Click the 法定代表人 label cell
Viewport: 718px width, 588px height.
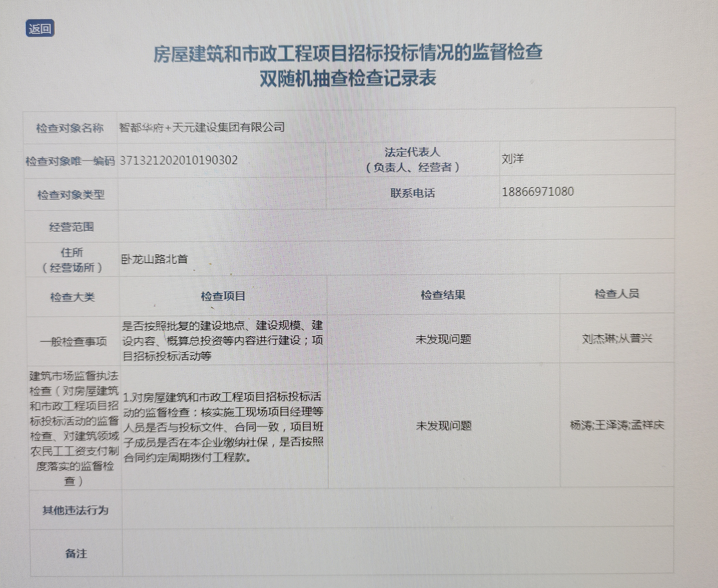(x=413, y=160)
